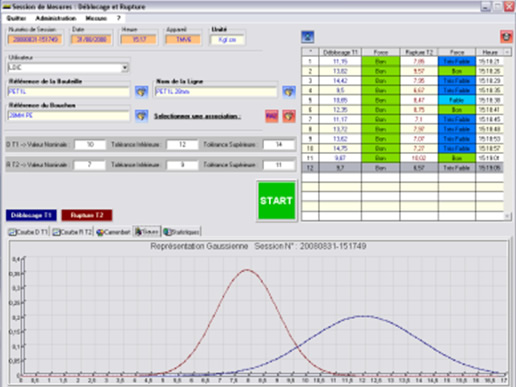The height and width of the screenshot is (387, 516).
Task: Select row 12 in the measurements table
Action: click(402, 168)
